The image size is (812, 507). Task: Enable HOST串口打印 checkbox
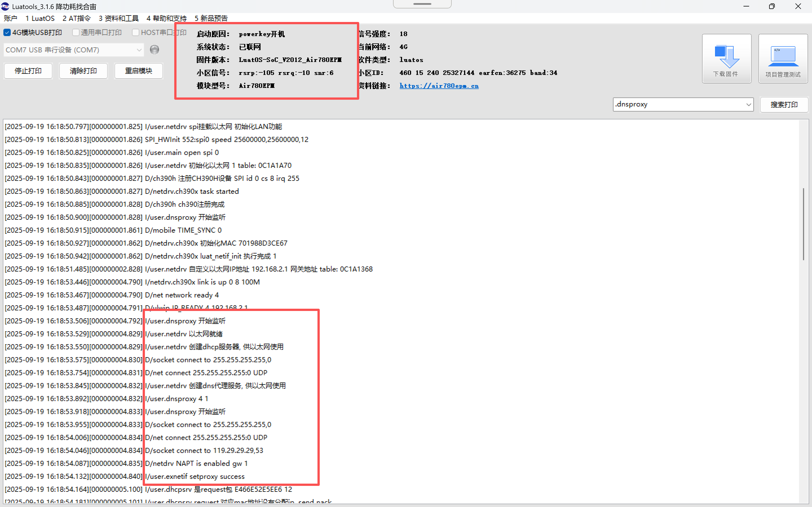136,32
